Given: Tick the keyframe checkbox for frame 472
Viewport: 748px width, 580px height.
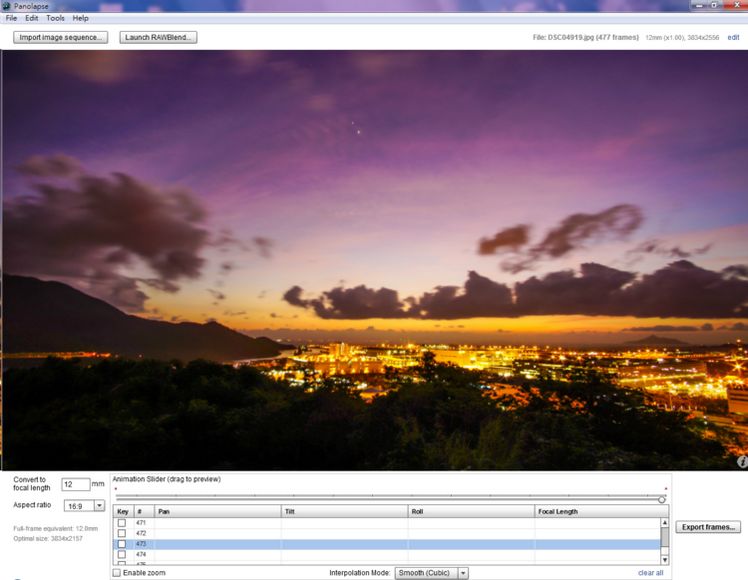Looking at the screenshot, I should [x=122, y=534].
